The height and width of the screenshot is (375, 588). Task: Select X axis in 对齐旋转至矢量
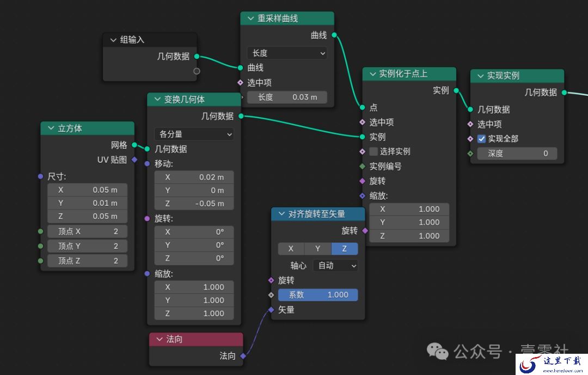pyautogui.click(x=291, y=249)
